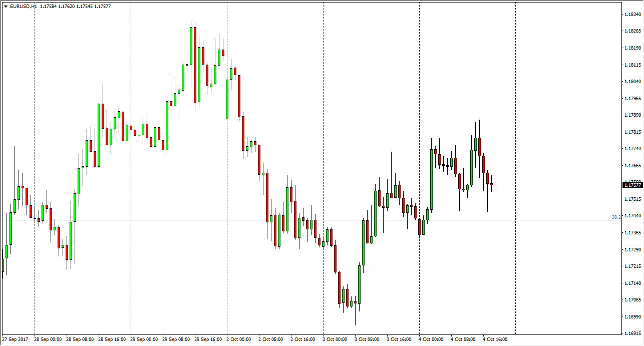Click the EURUSD,H1 symbol label

point(23,7)
